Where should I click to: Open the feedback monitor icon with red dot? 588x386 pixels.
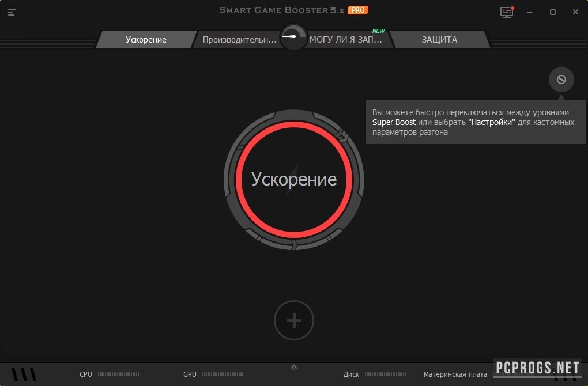(507, 12)
